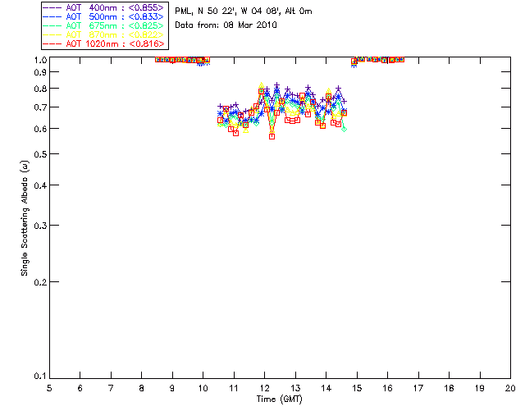Viewport: 525px width, 420px height.
Task: Click the 0.3 y-axis tick label
Action: (40, 226)
